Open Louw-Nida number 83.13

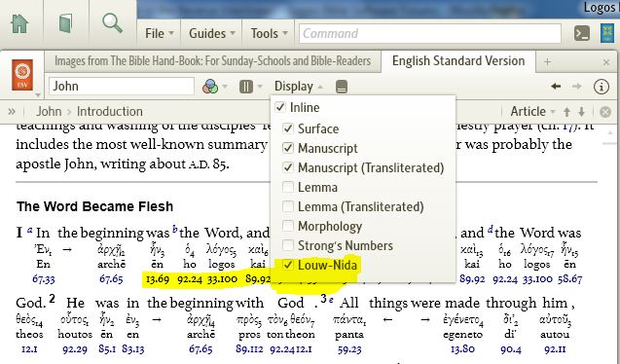[132, 349]
